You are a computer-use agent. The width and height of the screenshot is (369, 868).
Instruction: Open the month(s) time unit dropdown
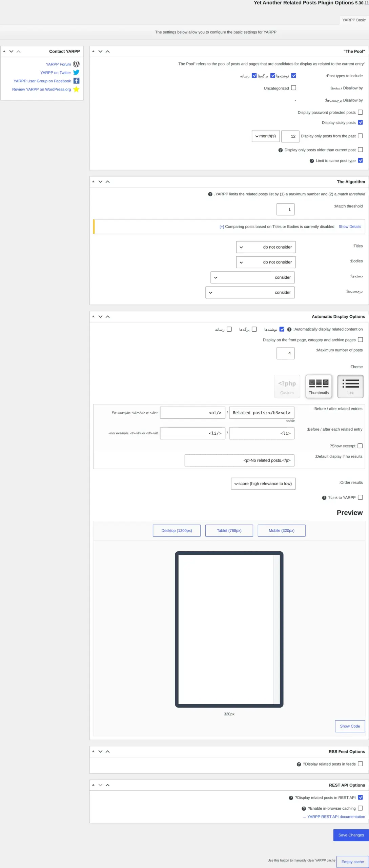click(x=266, y=136)
